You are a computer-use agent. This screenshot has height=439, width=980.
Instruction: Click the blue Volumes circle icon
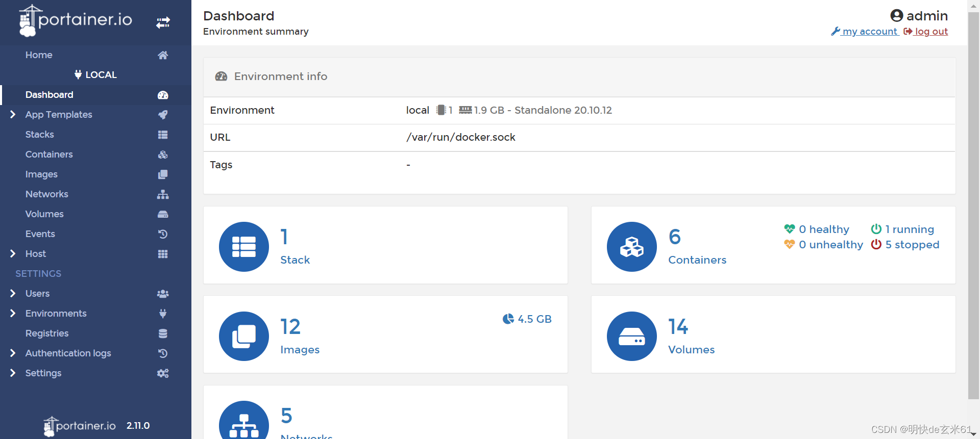(632, 337)
